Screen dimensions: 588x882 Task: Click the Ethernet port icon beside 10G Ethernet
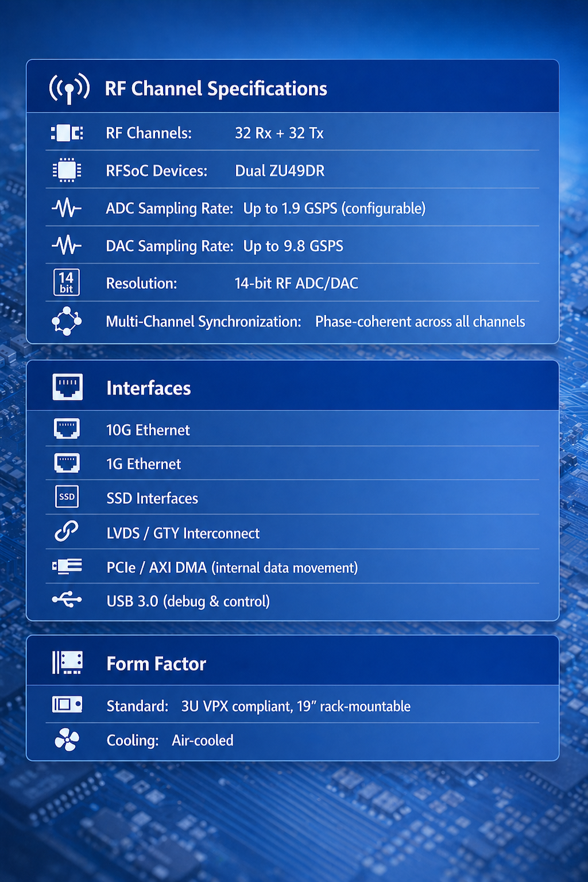67,429
